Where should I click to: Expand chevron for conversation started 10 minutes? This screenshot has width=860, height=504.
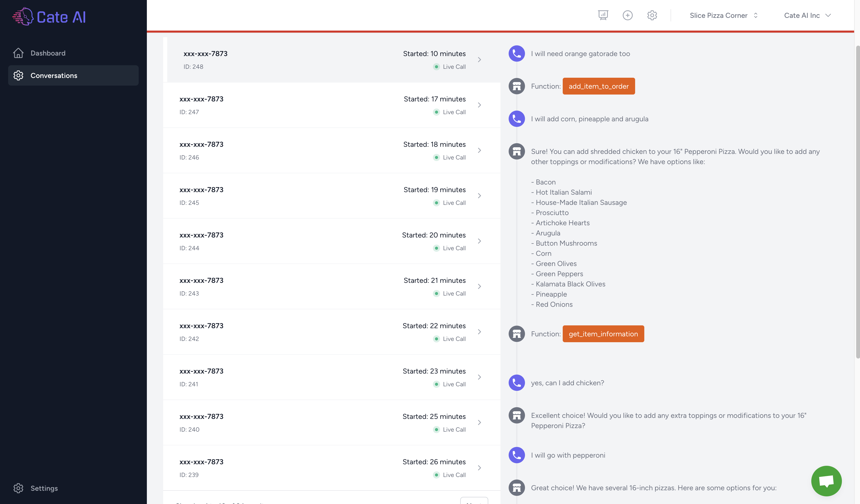(x=480, y=60)
